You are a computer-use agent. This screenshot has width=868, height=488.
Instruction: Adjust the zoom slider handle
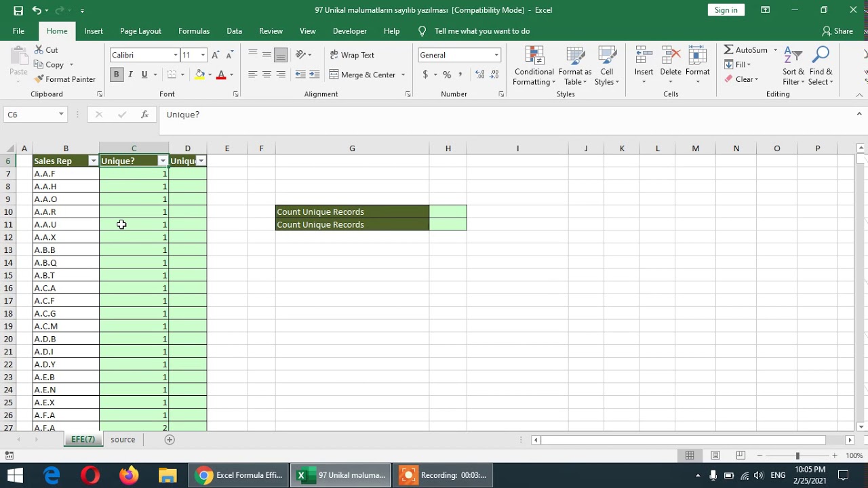[x=797, y=455]
